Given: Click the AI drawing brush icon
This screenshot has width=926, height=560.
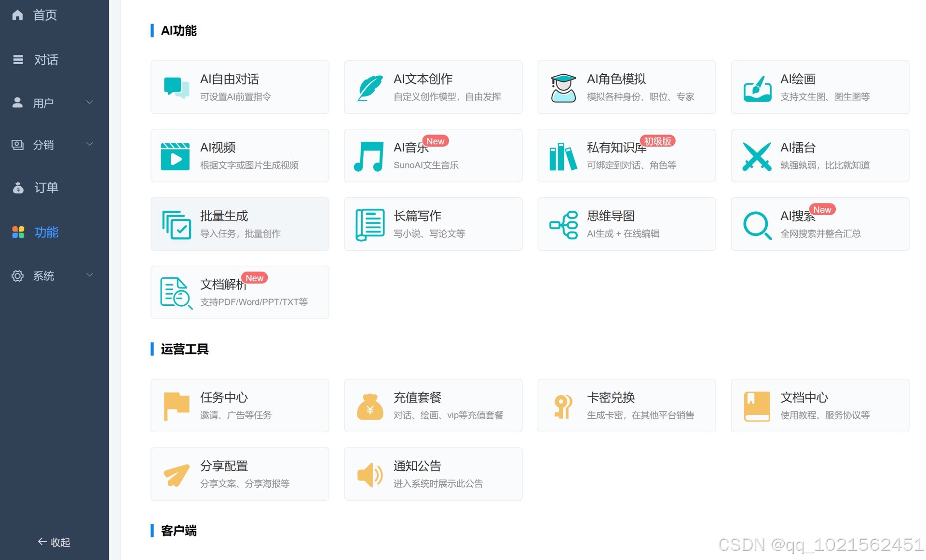Looking at the screenshot, I should click(757, 88).
